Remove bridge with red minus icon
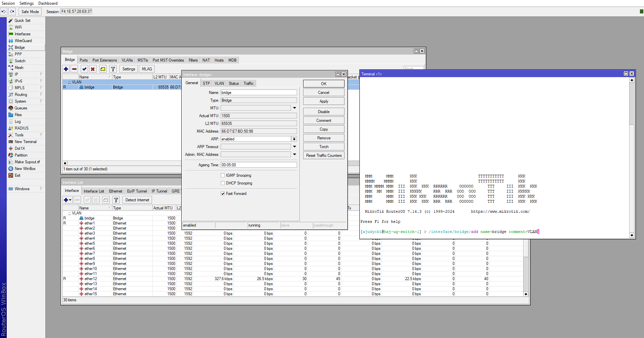 coord(74,69)
